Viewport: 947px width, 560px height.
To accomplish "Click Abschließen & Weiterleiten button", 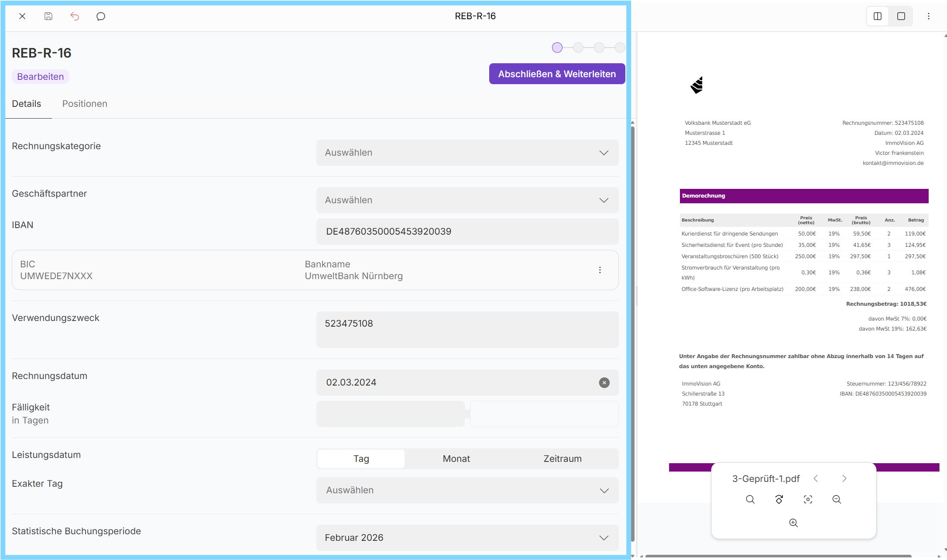I will tap(557, 74).
